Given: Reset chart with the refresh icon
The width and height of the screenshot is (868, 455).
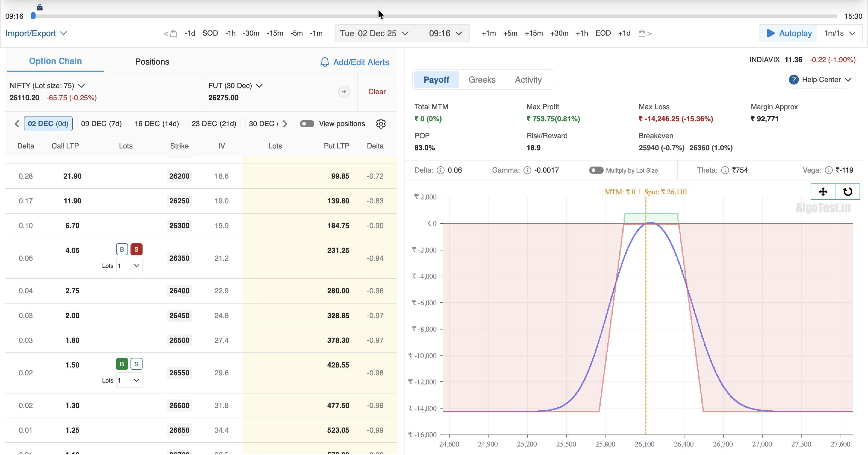Looking at the screenshot, I should tap(848, 192).
